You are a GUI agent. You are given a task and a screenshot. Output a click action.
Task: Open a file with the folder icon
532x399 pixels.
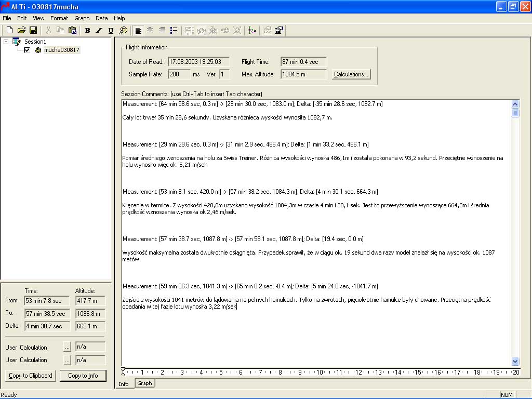(x=21, y=31)
